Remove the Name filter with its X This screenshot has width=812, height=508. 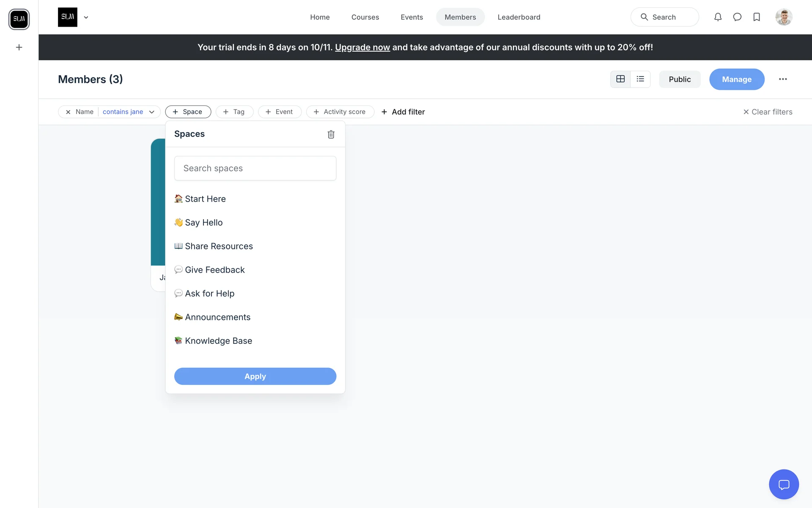68,112
